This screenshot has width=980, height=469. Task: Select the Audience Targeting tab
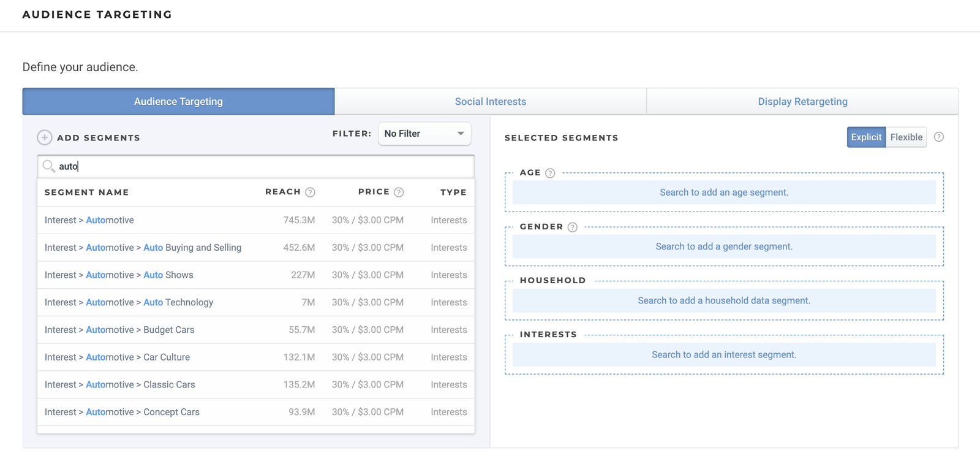[x=178, y=102]
